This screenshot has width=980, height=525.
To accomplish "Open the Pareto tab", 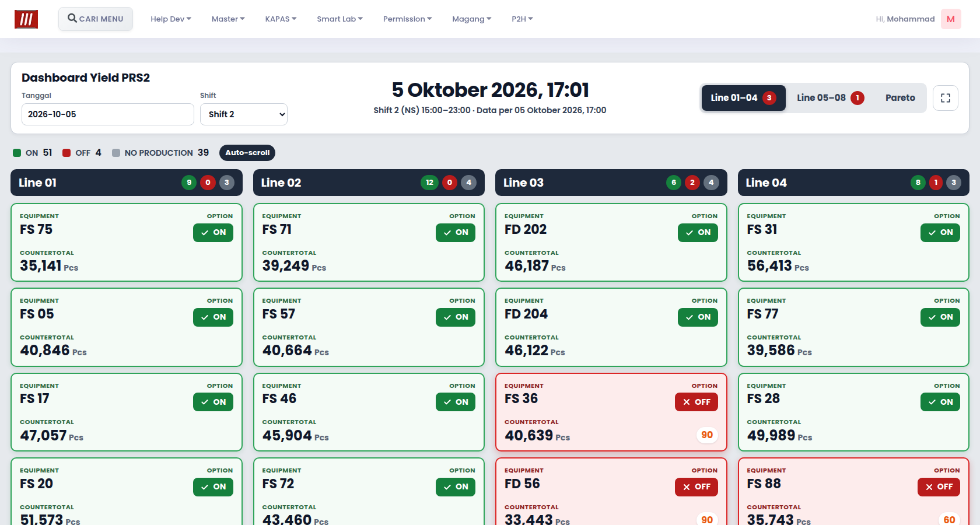I will tap(900, 98).
